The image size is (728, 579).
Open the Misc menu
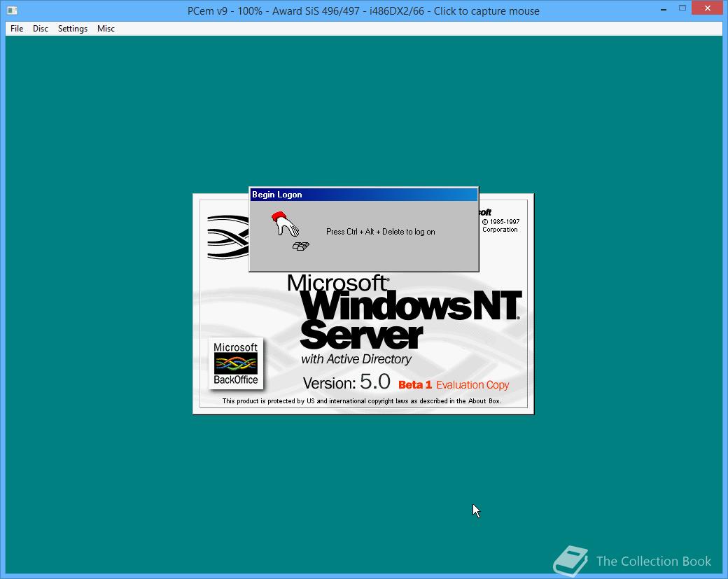(x=106, y=28)
